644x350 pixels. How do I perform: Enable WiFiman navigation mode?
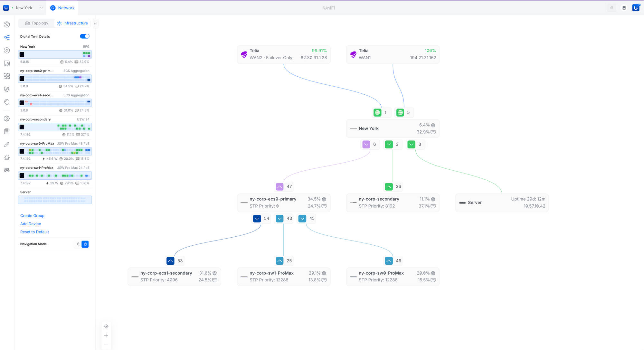[78, 244]
